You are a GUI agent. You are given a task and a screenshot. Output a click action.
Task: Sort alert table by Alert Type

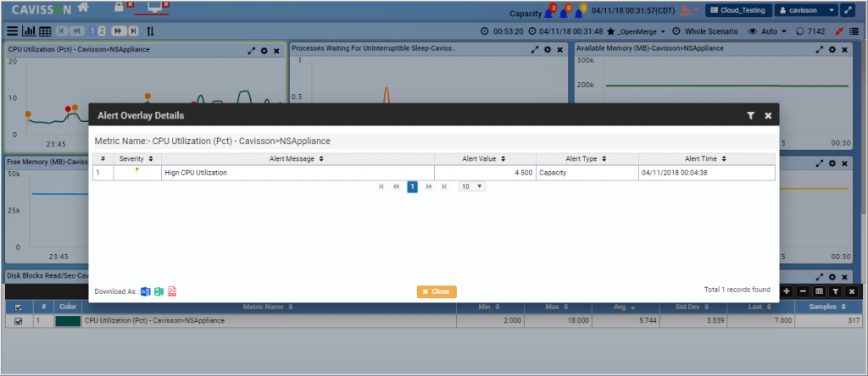[587, 158]
